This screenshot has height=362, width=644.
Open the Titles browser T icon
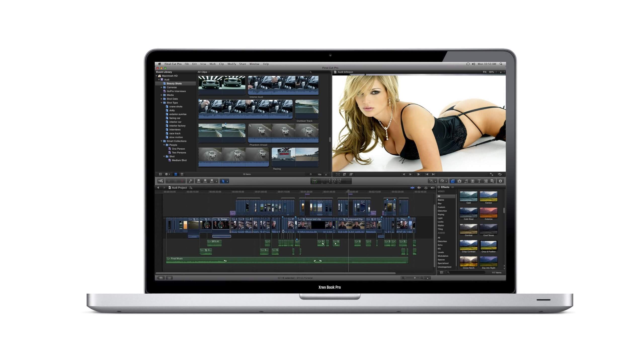pos(479,181)
